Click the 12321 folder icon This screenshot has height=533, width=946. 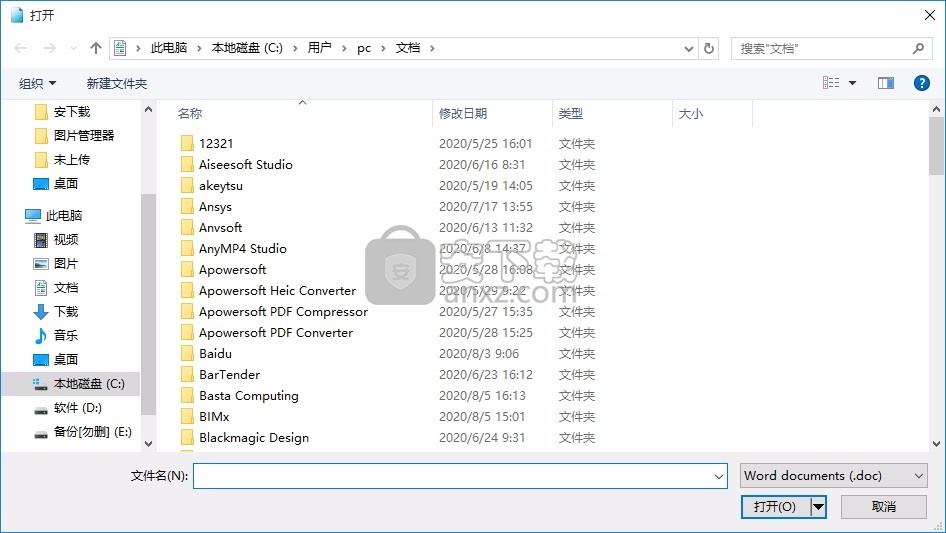click(x=188, y=143)
